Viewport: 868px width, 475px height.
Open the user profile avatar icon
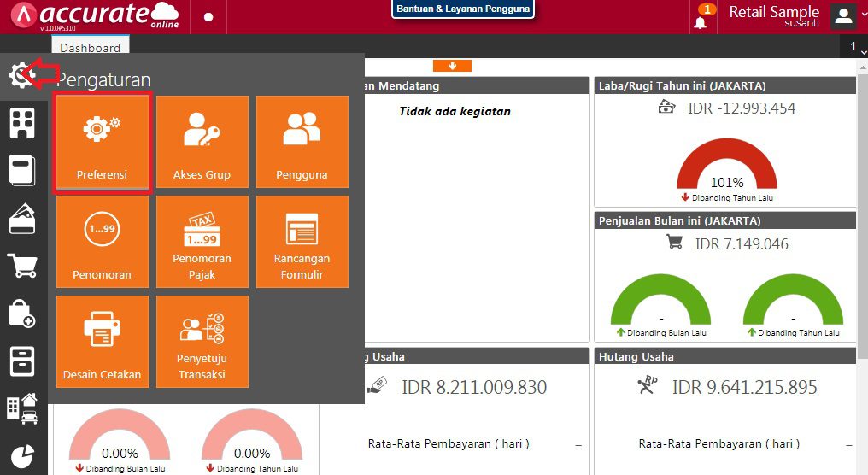[843, 16]
